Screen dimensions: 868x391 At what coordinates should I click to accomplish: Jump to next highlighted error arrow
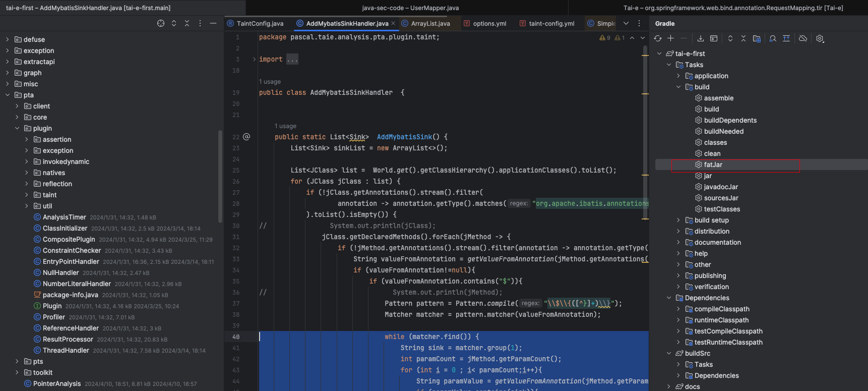coord(643,38)
